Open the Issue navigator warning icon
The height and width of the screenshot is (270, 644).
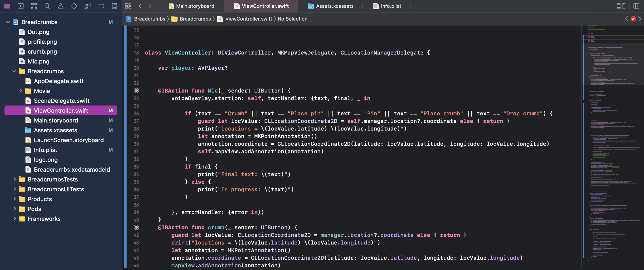(61, 6)
